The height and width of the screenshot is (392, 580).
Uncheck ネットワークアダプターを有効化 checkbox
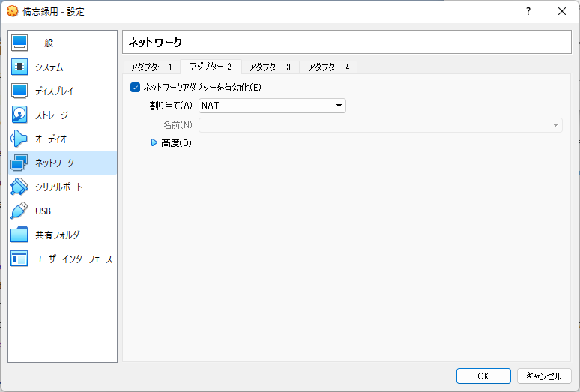click(x=136, y=87)
